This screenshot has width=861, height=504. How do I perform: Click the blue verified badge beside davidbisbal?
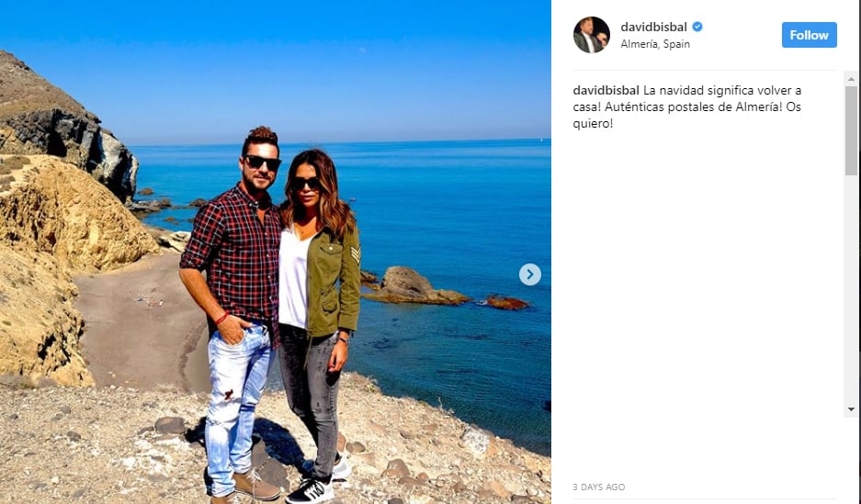pos(697,27)
